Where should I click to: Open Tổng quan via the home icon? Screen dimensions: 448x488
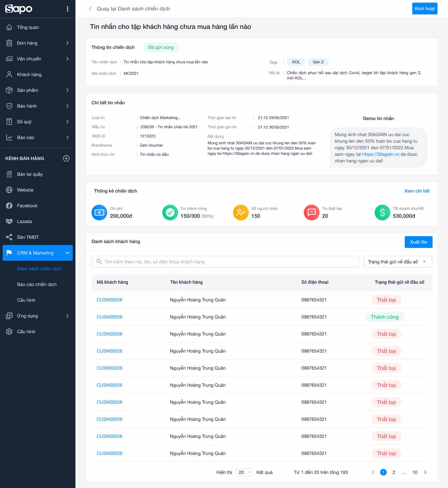[x=9, y=27]
